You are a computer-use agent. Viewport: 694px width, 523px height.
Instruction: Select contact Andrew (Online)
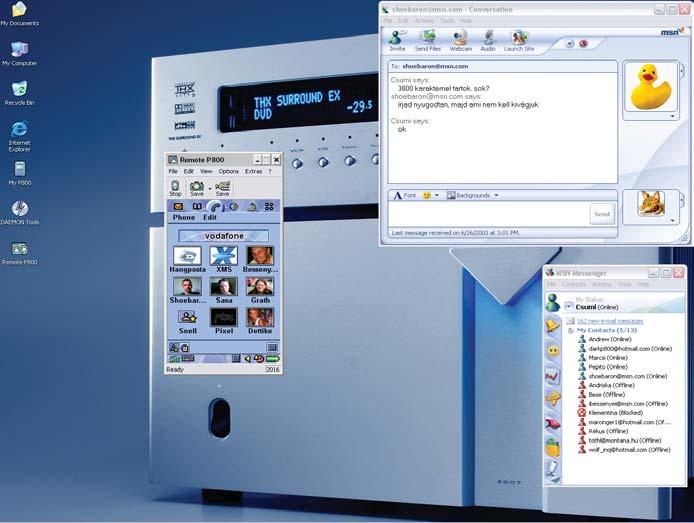610,339
